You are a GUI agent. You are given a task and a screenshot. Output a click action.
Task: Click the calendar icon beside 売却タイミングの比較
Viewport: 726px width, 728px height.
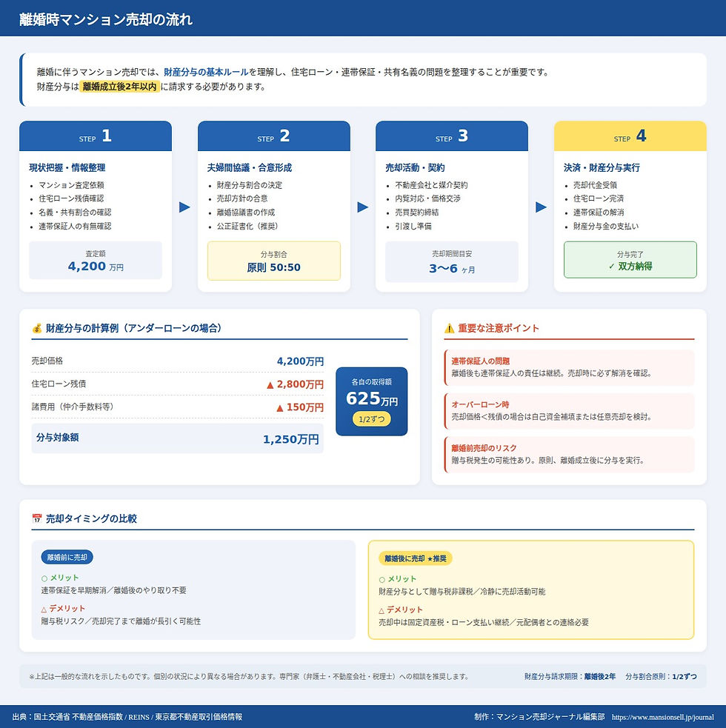[37, 518]
